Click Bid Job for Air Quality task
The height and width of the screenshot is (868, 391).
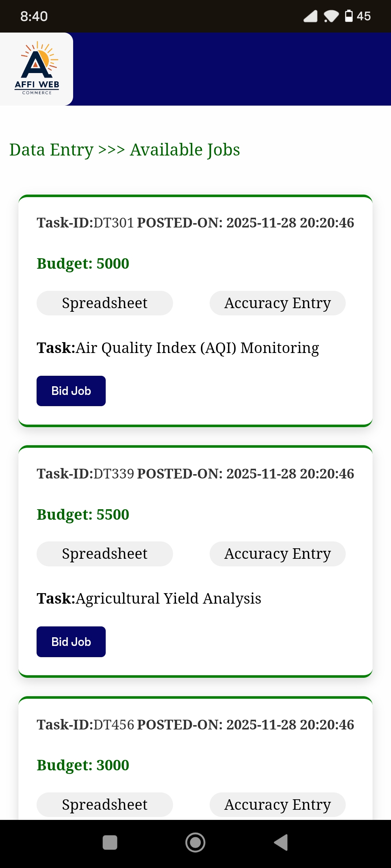click(x=71, y=391)
